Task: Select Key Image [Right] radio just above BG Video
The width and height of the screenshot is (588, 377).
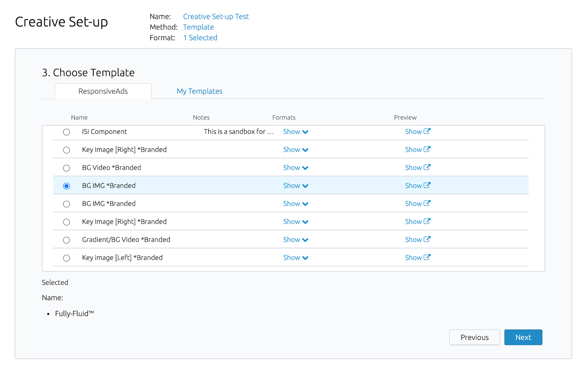Action: tap(67, 150)
